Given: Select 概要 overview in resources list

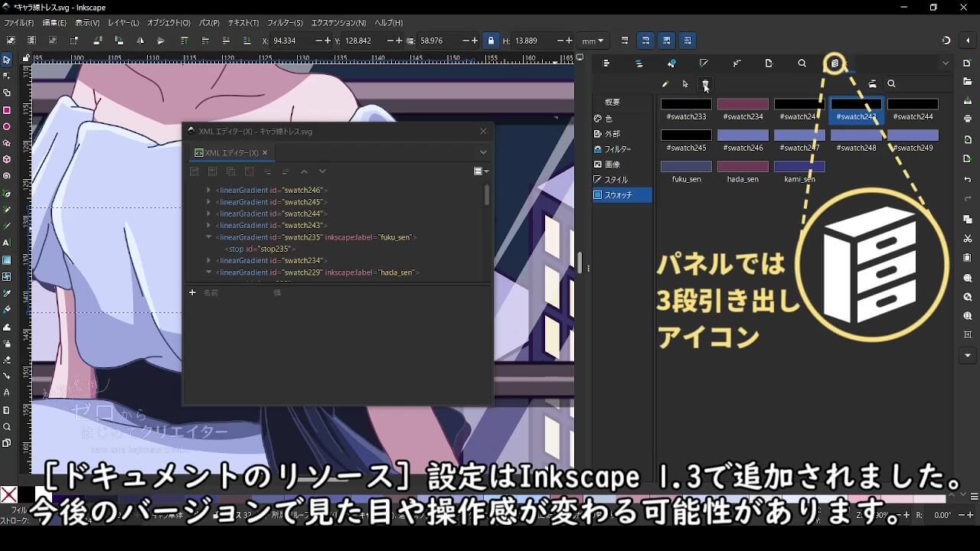Looking at the screenshot, I should [x=622, y=102].
